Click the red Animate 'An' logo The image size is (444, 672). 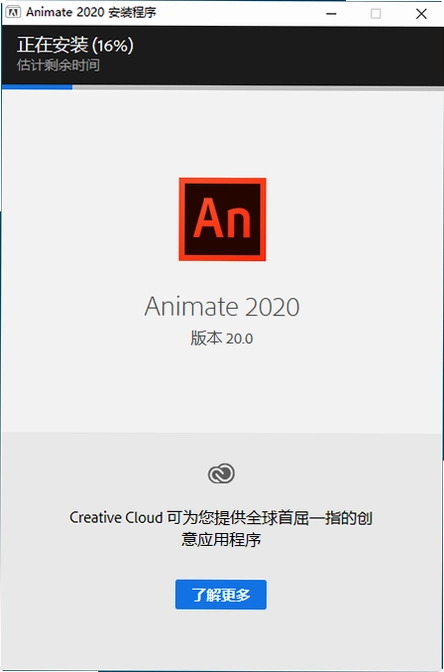[222, 219]
